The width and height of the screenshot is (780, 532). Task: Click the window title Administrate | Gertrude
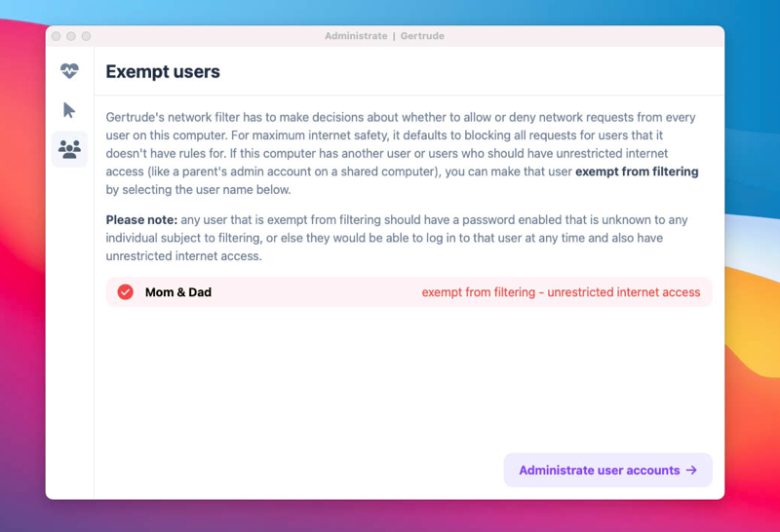pyautogui.click(x=384, y=36)
